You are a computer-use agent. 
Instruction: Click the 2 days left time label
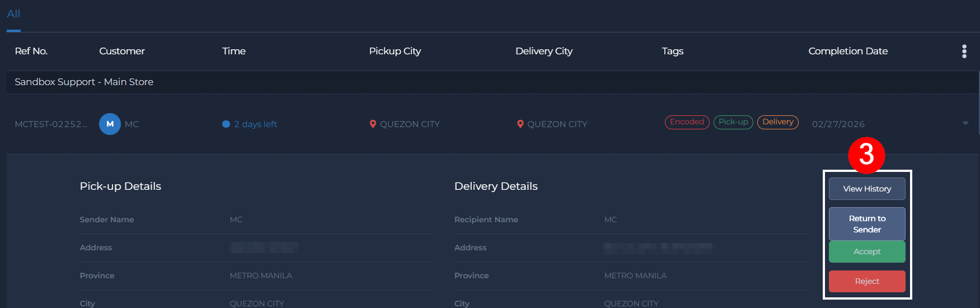tap(255, 124)
